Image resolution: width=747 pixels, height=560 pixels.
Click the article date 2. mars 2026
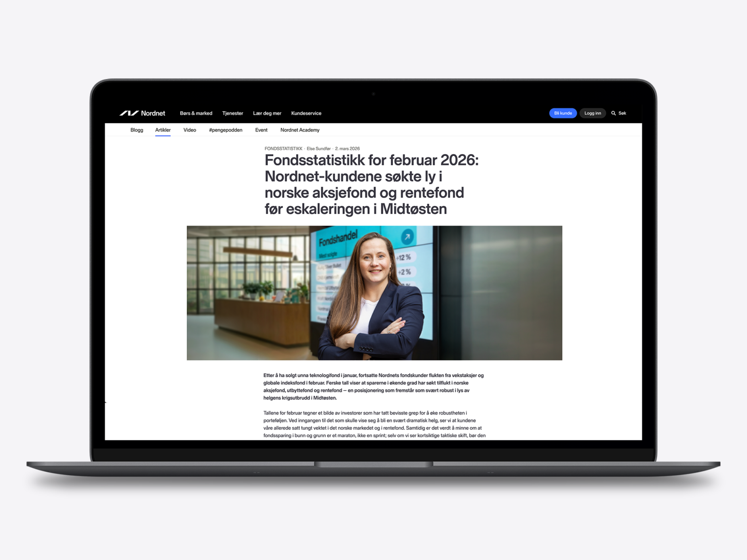coord(347,149)
